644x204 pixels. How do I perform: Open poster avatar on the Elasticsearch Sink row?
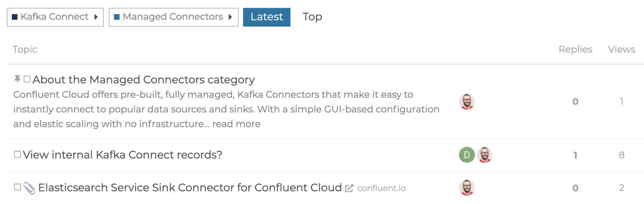tap(467, 188)
